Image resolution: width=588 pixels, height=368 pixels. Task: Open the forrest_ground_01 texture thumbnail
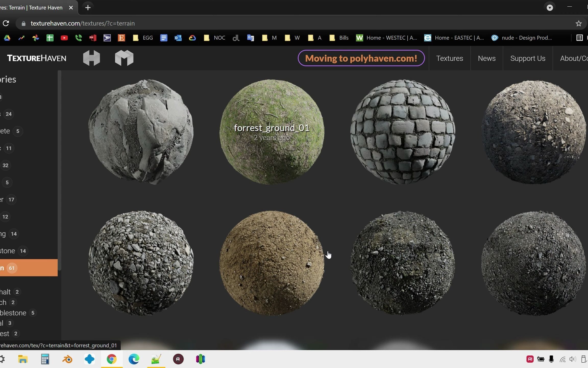(x=272, y=132)
